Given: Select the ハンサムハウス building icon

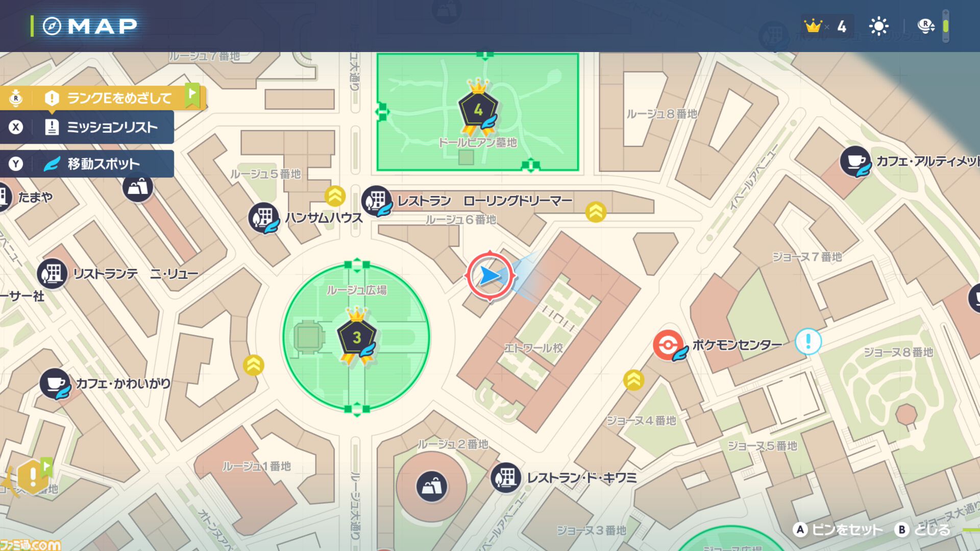Looking at the screenshot, I should pos(264,218).
